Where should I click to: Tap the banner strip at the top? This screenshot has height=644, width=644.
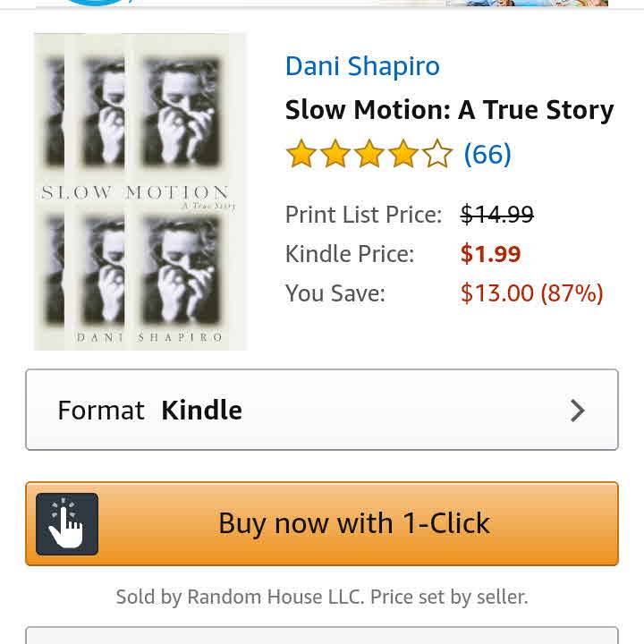322,4
